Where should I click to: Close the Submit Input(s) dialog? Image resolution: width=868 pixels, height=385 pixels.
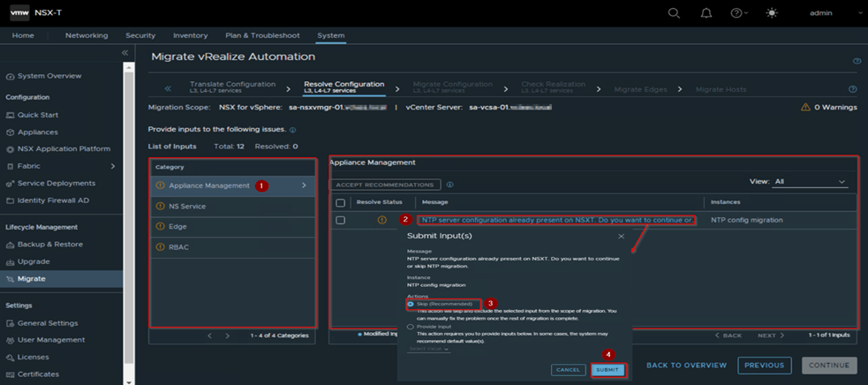621,237
